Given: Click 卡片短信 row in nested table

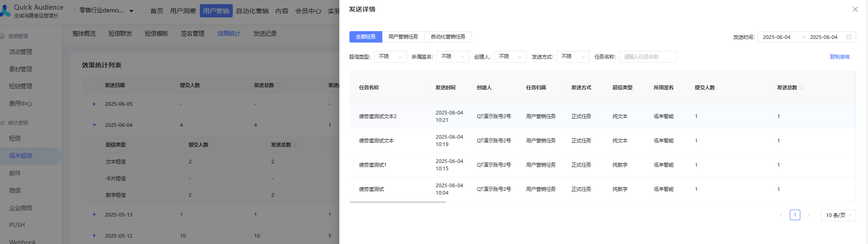Looking at the screenshot, I should (210, 179).
